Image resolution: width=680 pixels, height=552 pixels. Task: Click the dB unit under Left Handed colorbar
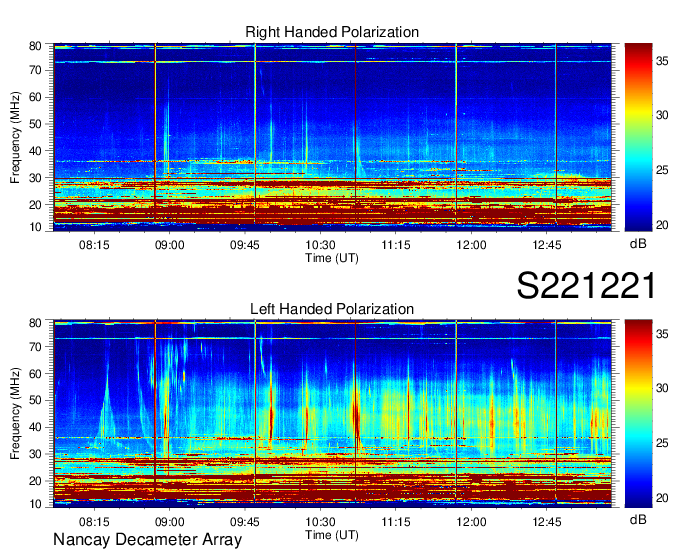tap(638, 519)
